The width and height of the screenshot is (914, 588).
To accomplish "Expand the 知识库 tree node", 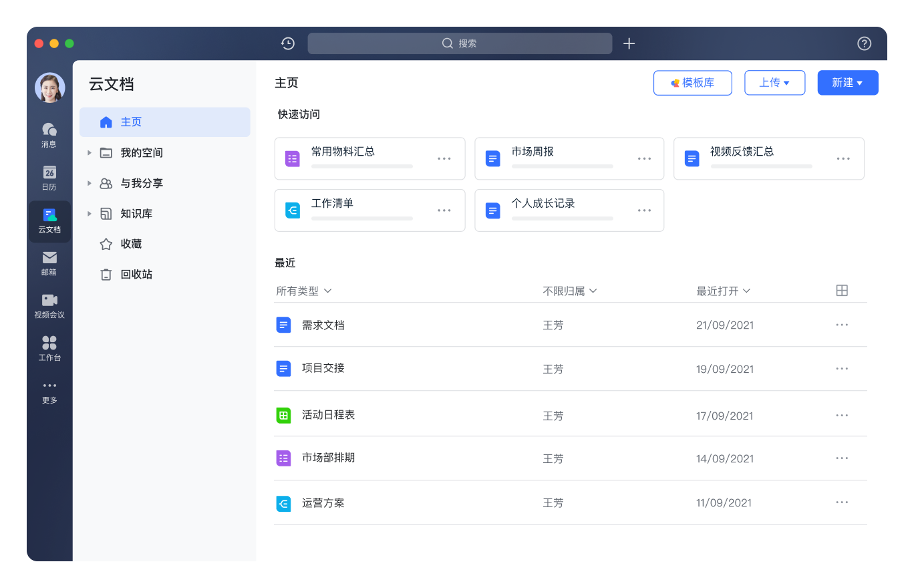I will [x=90, y=214].
